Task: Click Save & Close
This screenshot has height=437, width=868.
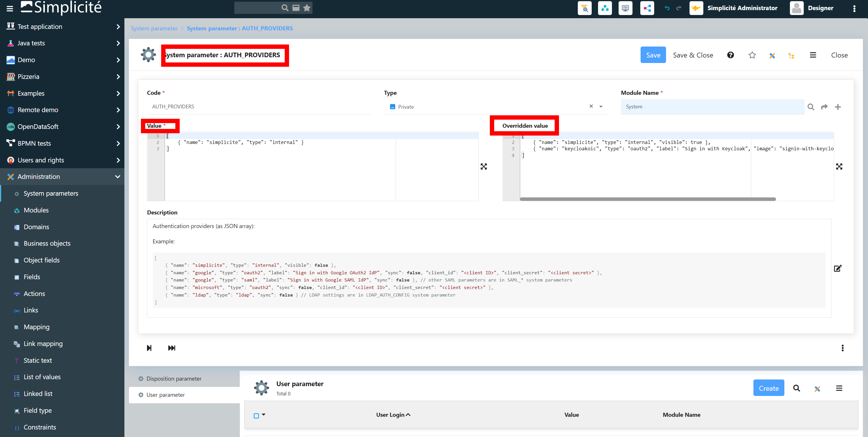Action: click(x=693, y=55)
